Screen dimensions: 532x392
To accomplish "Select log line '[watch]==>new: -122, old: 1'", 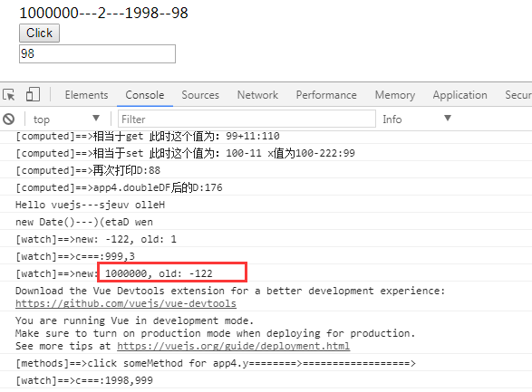I will pyautogui.click(x=96, y=239).
